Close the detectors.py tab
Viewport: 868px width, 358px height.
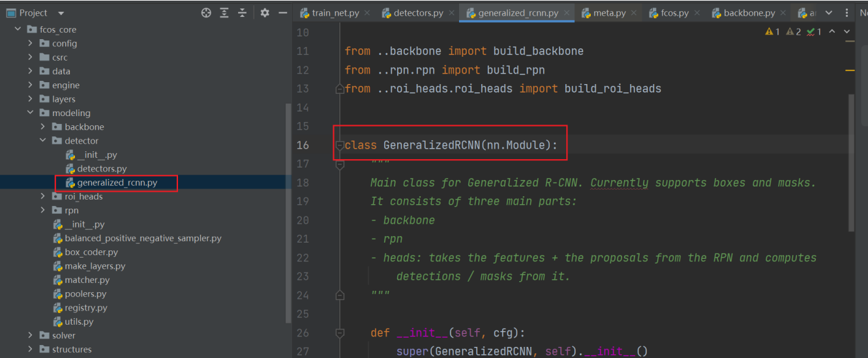point(451,12)
